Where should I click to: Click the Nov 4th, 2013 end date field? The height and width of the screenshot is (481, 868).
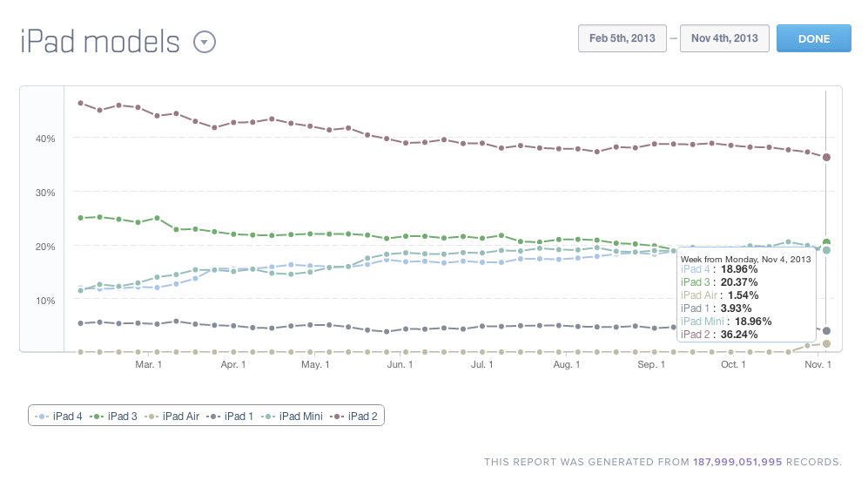[724, 38]
